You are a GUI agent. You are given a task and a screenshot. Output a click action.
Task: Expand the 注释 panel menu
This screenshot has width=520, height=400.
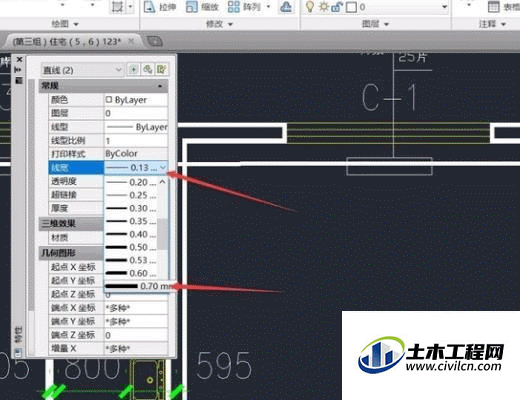tap(492, 24)
